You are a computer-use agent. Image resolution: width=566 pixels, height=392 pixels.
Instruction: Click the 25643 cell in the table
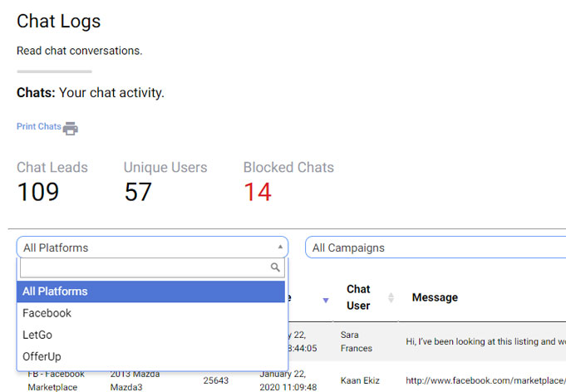[x=216, y=380]
